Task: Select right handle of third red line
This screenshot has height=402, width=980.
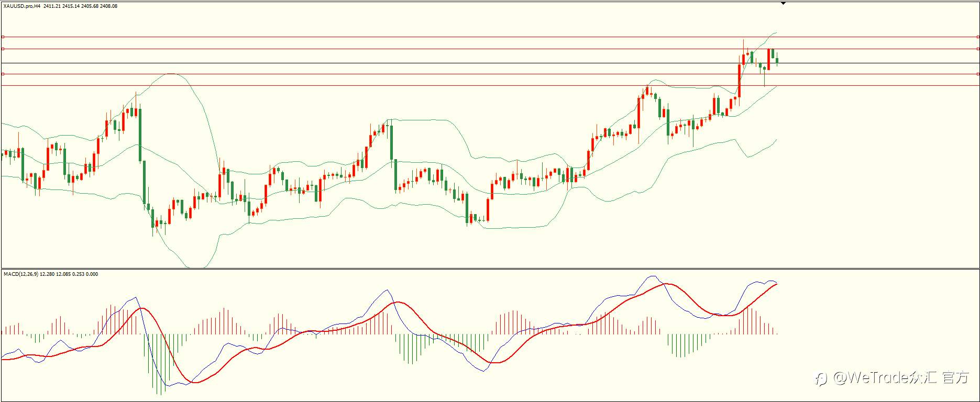Action: [978, 74]
